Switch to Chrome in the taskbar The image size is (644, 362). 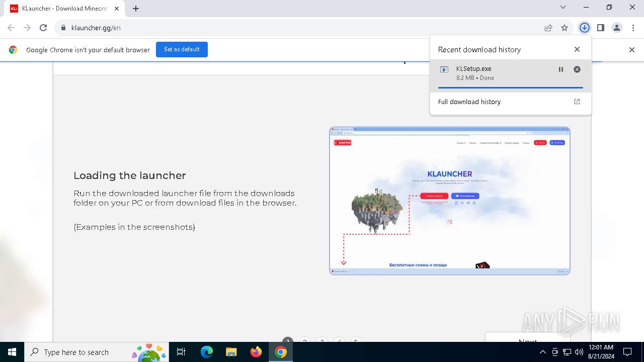point(281,352)
